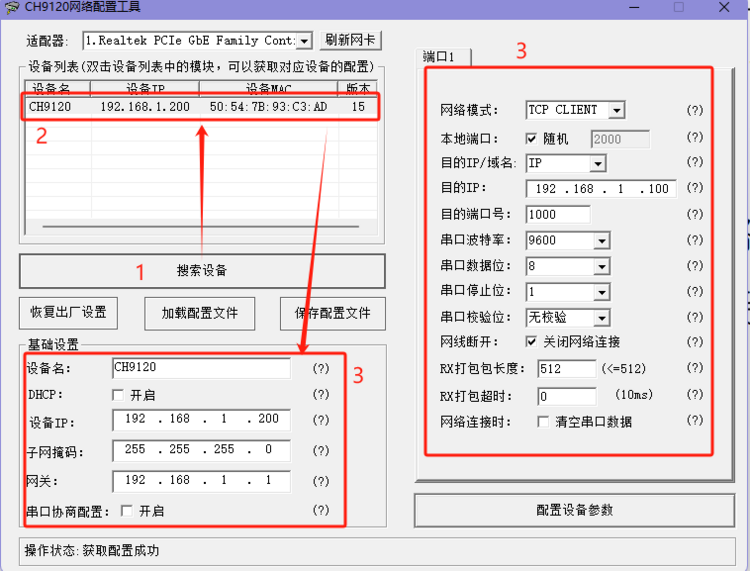Click the 设备MAC column header

tap(268, 88)
